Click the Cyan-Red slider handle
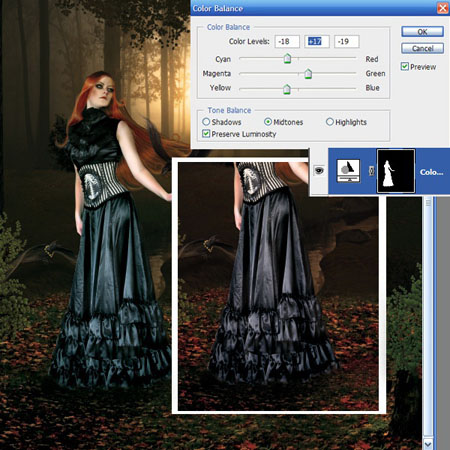This screenshot has width=450, height=450. click(x=287, y=58)
